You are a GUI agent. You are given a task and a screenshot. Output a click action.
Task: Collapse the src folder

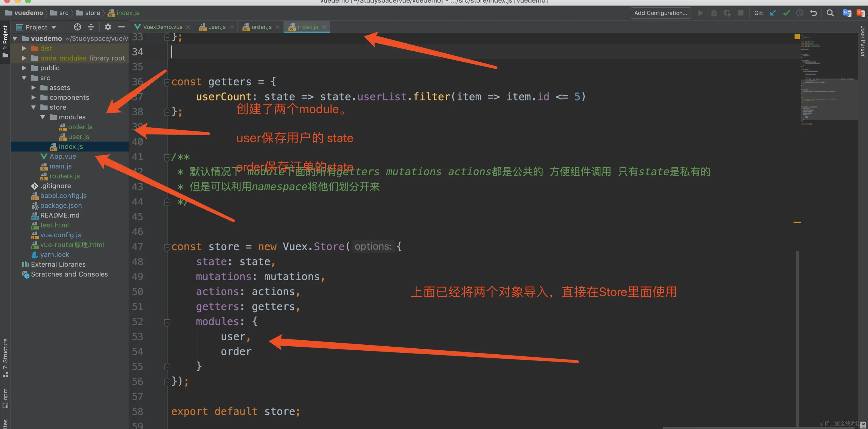pyautogui.click(x=24, y=78)
